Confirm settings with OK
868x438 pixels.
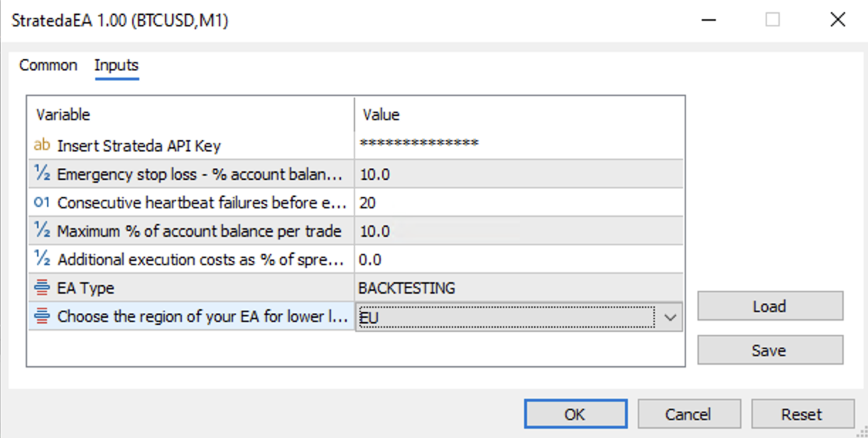575,414
